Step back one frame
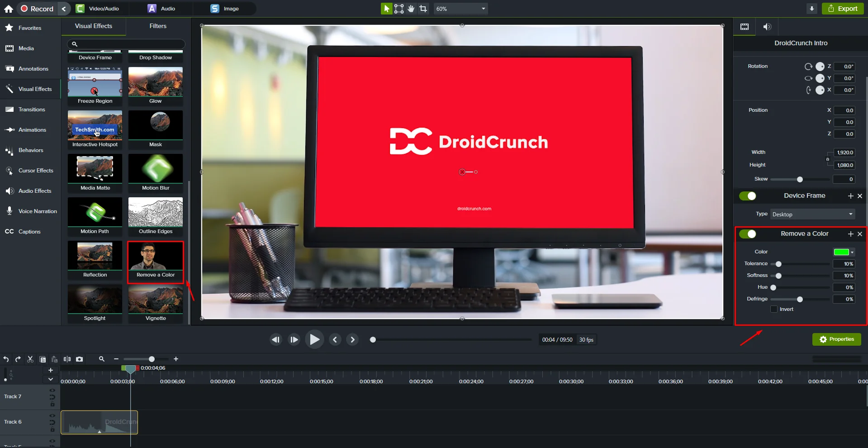 coord(275,340)
